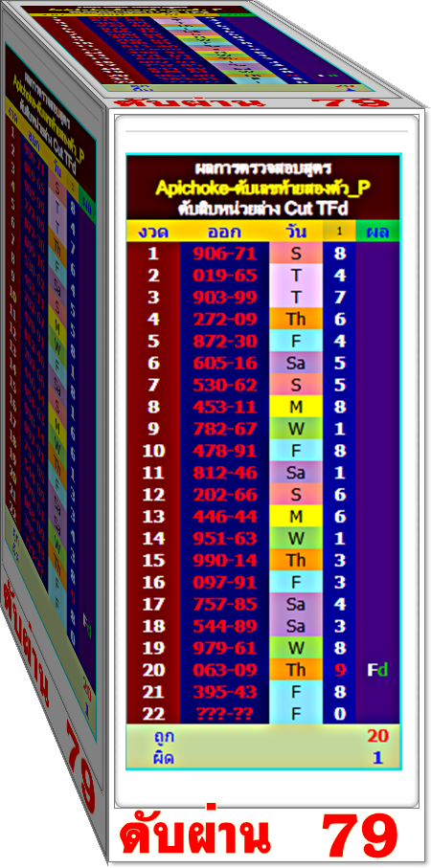
Task: Click the pending result "???-??"
Action: [224, 714]
